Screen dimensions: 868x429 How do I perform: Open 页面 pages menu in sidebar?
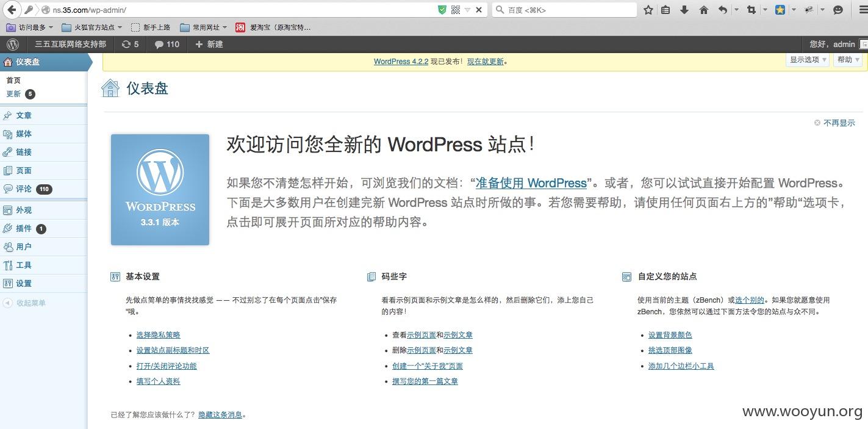point(24,170)
